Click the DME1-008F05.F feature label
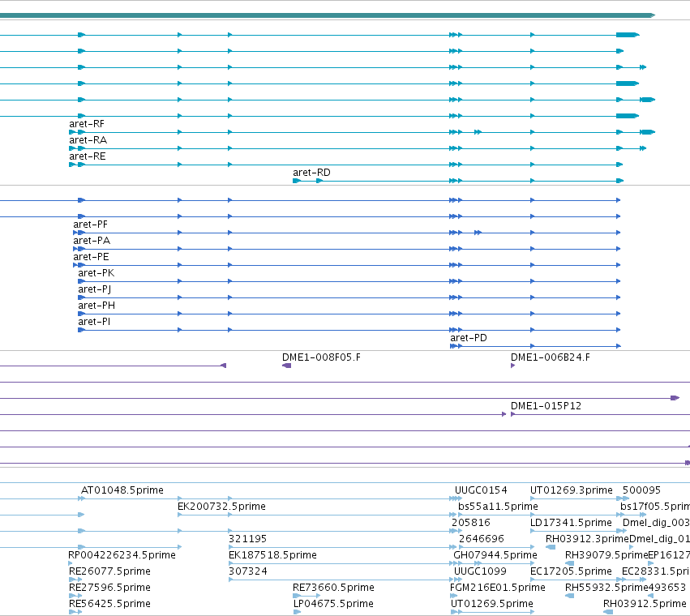 321,357
